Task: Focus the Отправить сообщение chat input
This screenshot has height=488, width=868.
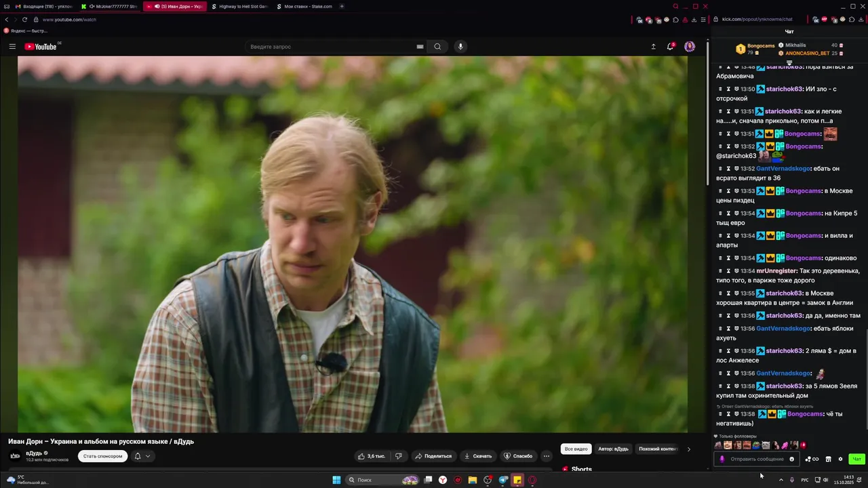Action: tap(757, 459)
